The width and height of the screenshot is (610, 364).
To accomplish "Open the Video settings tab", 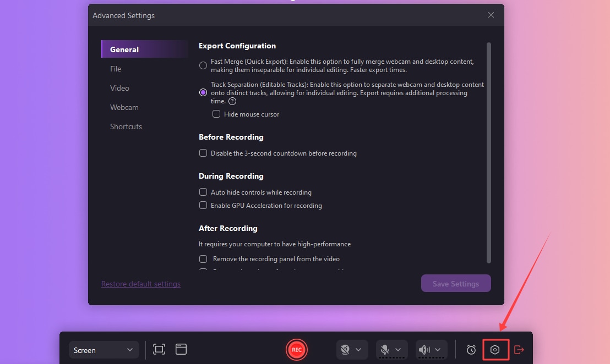I will tap(119, 88).
